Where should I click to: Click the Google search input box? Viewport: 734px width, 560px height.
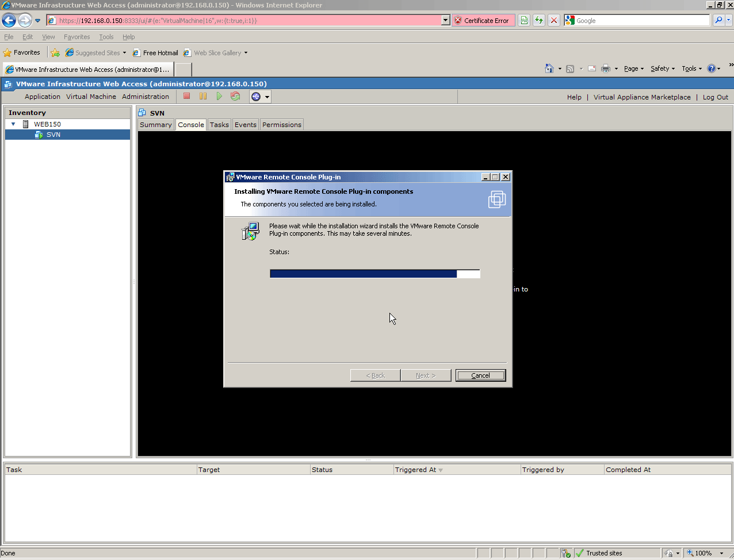[643, 20]
